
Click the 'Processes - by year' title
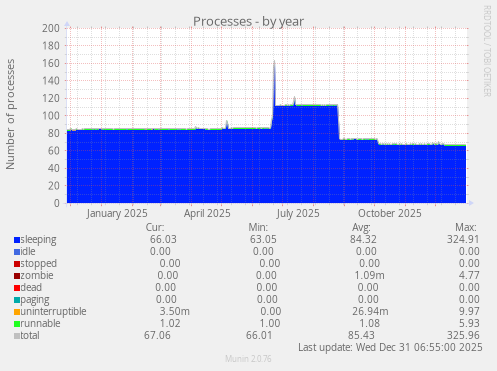click(248, 22)
